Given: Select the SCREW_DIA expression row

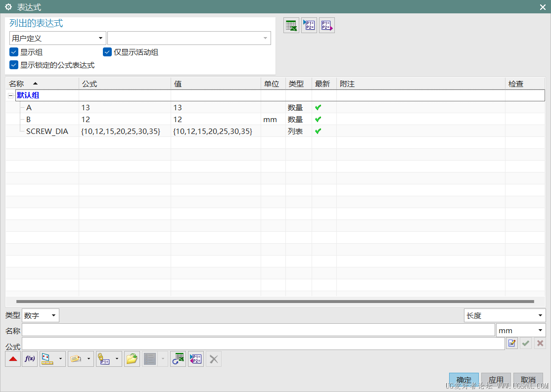Looking at the screenshot, I should coord(275,131).
